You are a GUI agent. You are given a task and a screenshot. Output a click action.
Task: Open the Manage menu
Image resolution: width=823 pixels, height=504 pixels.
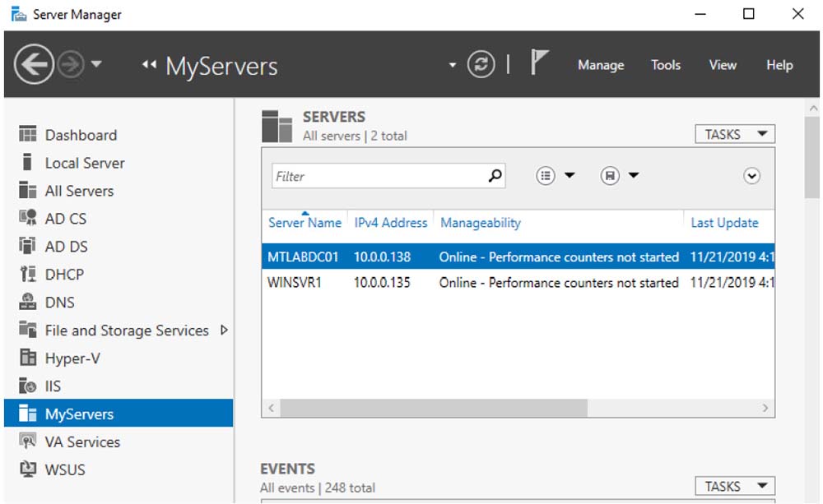[600, 65]
